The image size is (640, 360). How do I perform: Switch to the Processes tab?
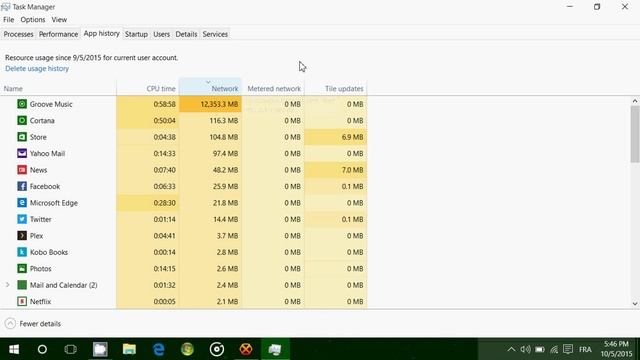tap(18, 34)
